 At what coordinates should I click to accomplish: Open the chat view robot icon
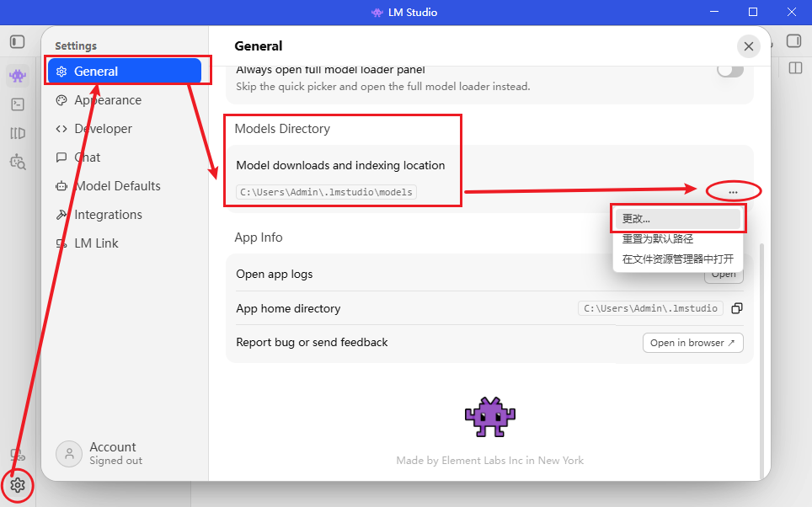[18, 76]
